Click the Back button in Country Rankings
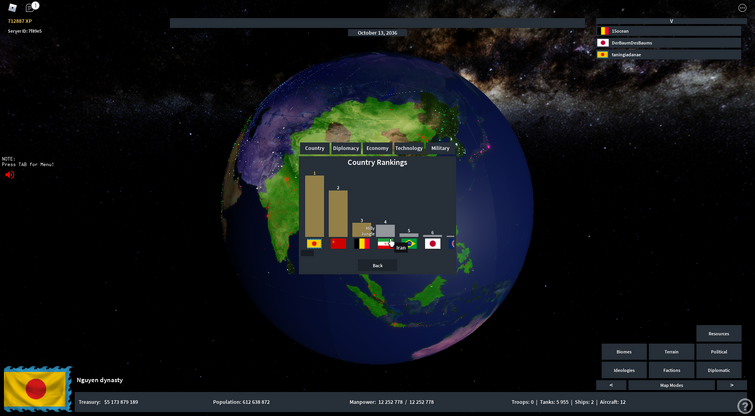755x416 pixels. (x=378, y=265)
